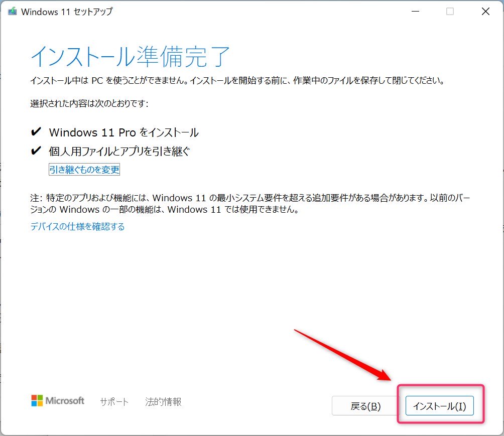Click the checkmark beside Windows 11 Pro をインストール
504x436 pixels.
pos(36,131)
